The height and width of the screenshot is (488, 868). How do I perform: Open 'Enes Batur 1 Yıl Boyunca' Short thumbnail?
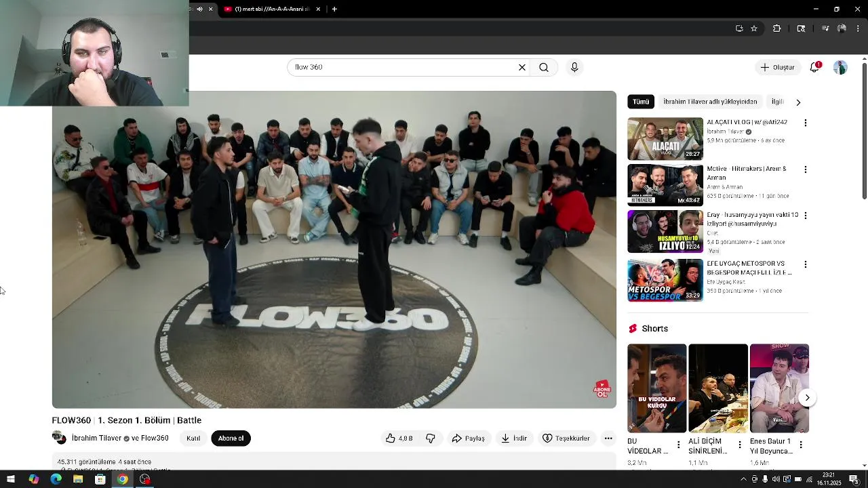779,388
